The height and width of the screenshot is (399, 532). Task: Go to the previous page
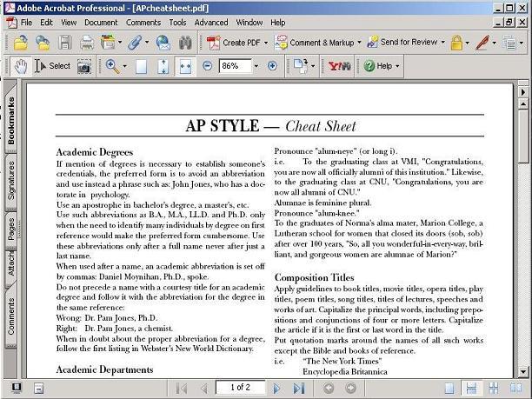(203, 389)
